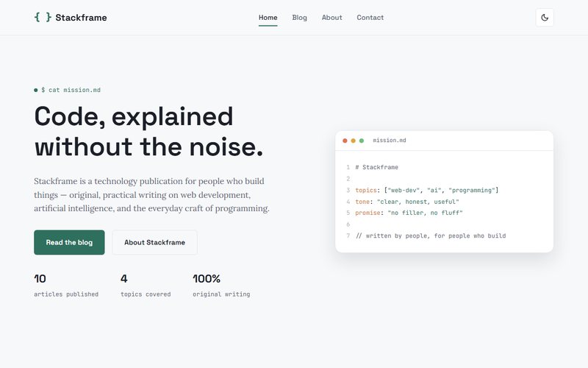The image size is (588, 368).
Task: Click the "100%" stat value
Action: click(207, 279)
